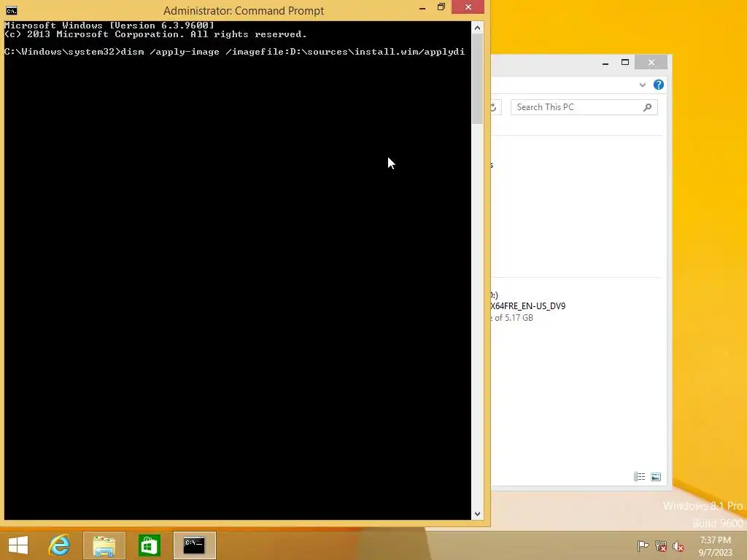The height and width of the screenshot is (560, 747).
Task: Click the dism /apply-image command line text
Action: [293, 52]
